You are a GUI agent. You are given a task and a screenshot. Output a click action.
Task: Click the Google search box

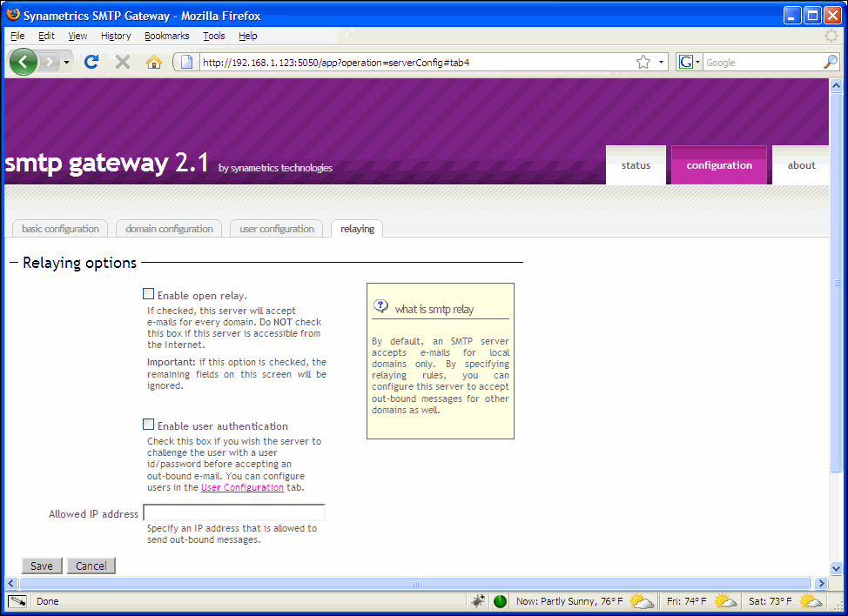point(763,62)
